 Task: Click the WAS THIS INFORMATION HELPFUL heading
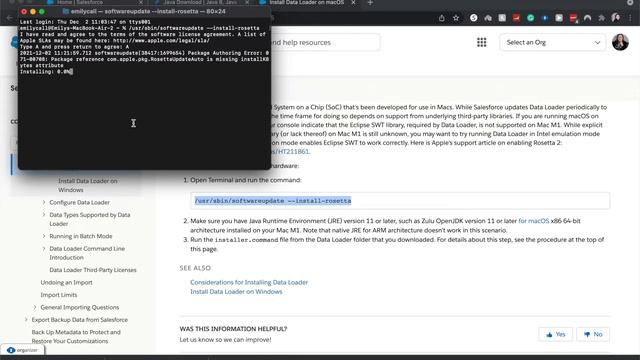coord(233,329)
